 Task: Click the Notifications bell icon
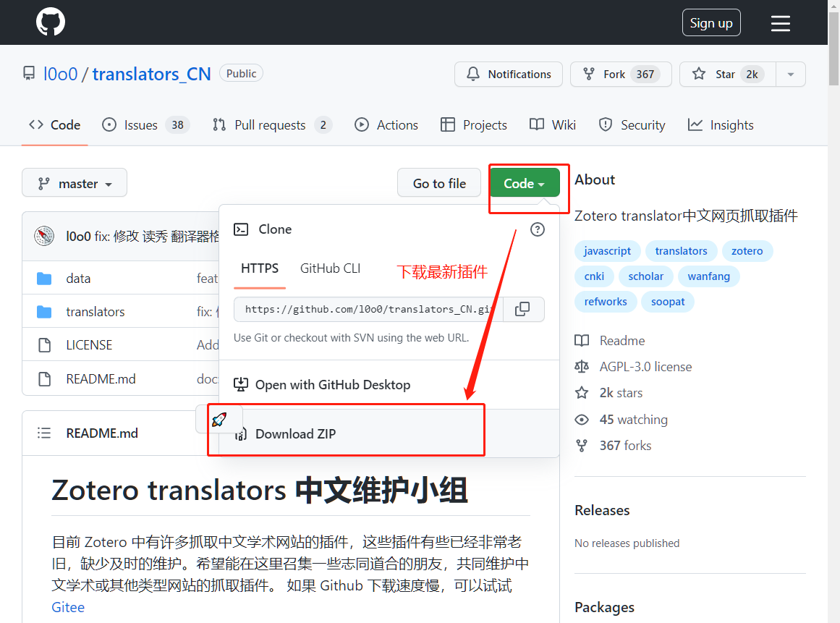pyautogui.click(x=473, y=74)
